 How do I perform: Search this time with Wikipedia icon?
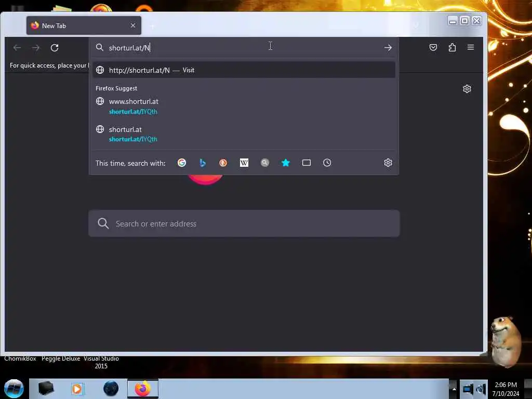click(244, 163)
